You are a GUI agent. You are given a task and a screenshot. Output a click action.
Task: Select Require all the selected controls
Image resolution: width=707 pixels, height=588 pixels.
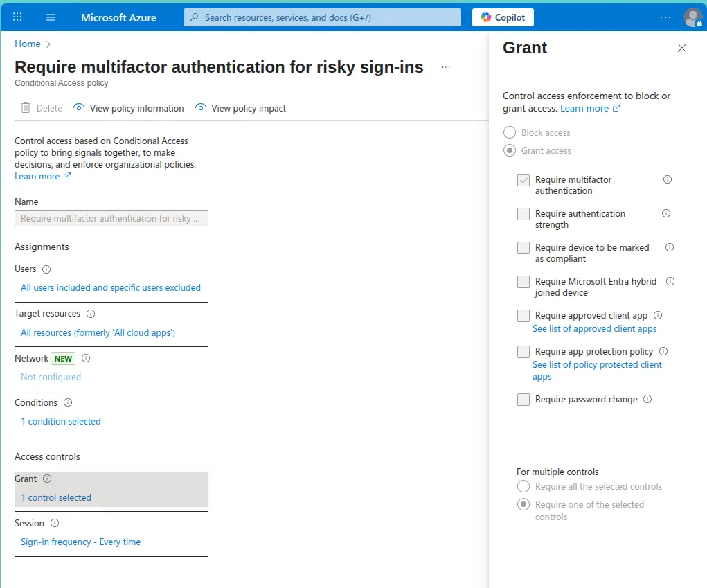point(523,487)
